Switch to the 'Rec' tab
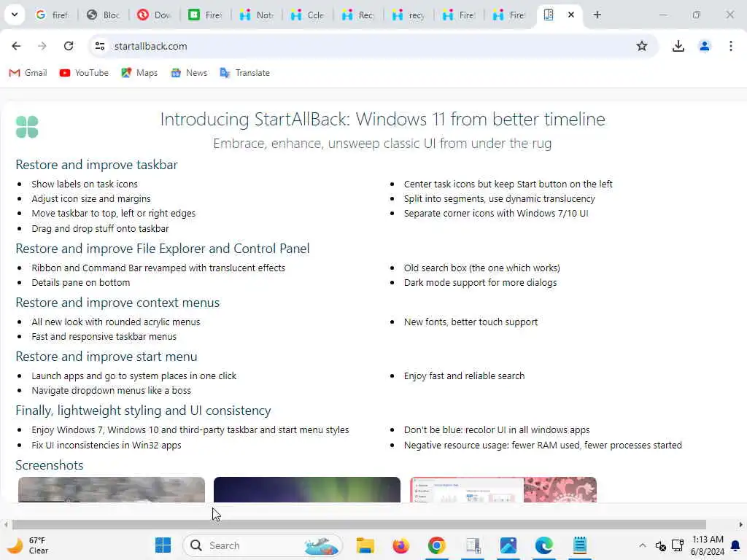 (358, 15)
